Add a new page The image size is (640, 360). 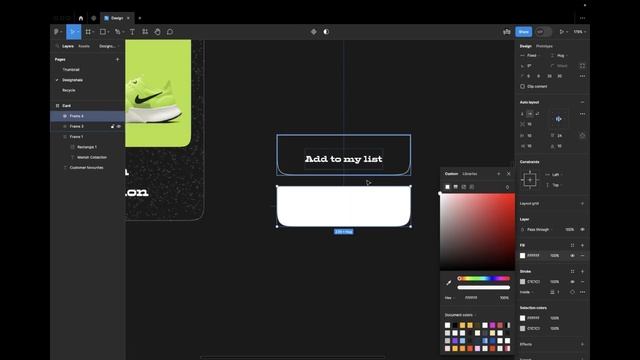(x=118, y=59)
